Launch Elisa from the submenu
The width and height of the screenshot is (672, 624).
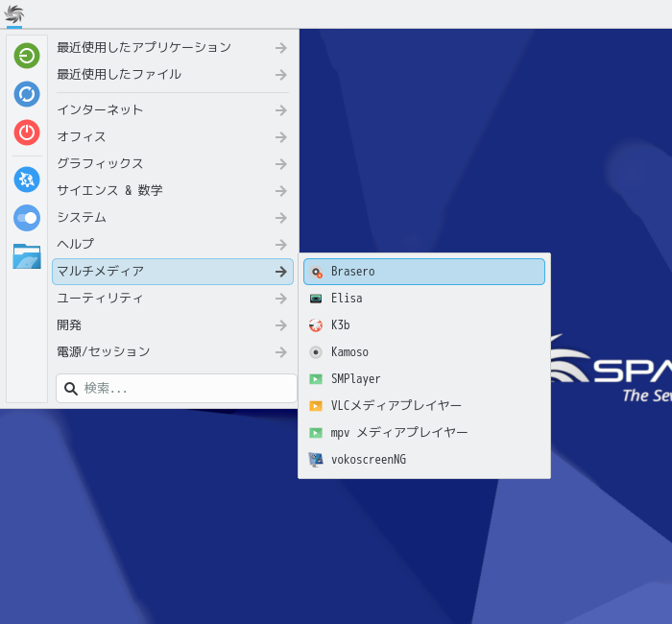(x=424, y=299)
